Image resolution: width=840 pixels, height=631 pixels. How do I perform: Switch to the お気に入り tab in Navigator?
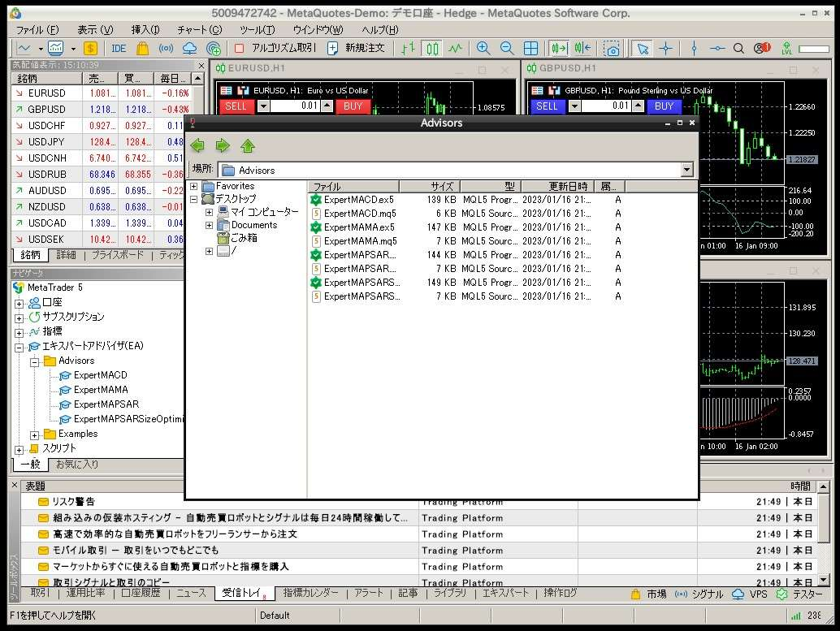78,465
